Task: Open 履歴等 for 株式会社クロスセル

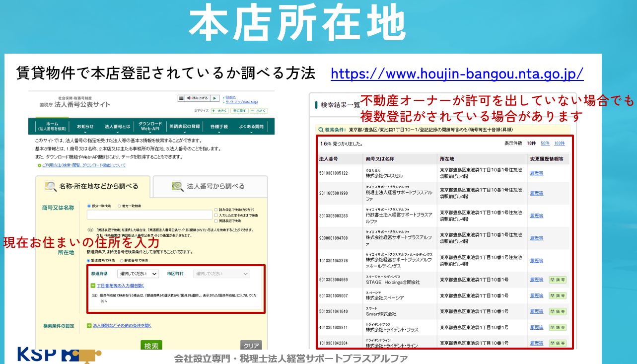Action: click(x=536, y=173)
